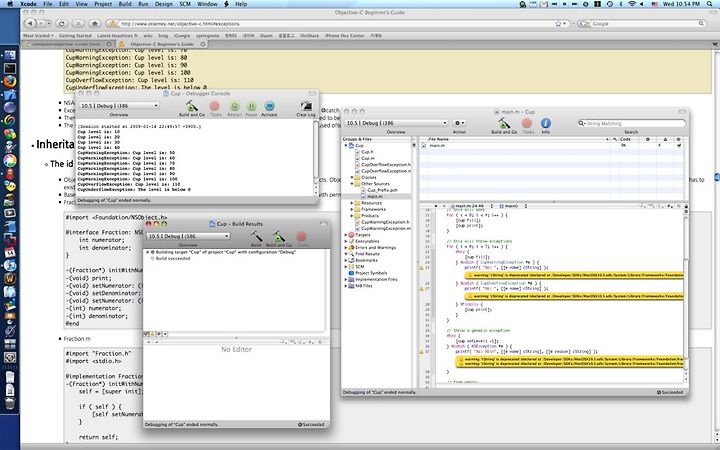This screenshot has width=720, height=450.
Task: Click the Build hammer icon in Build Results
Action: (256, 238)
